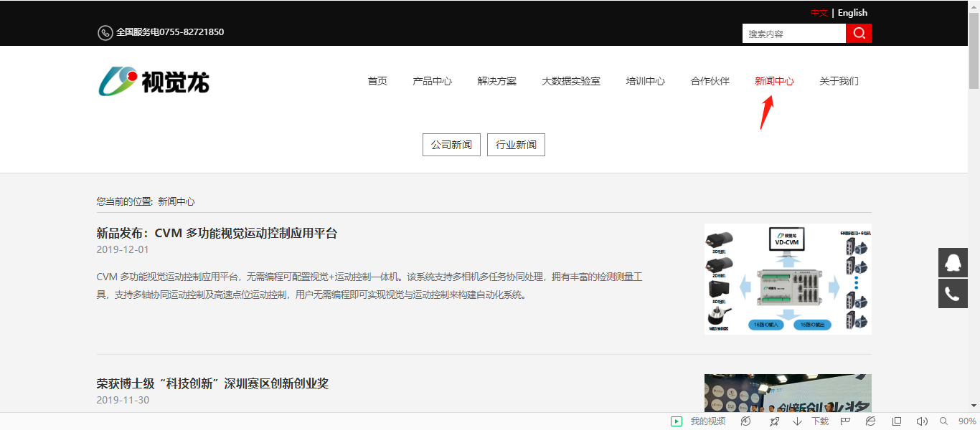Click the 视觉龙 company logo

click(154, 81)
